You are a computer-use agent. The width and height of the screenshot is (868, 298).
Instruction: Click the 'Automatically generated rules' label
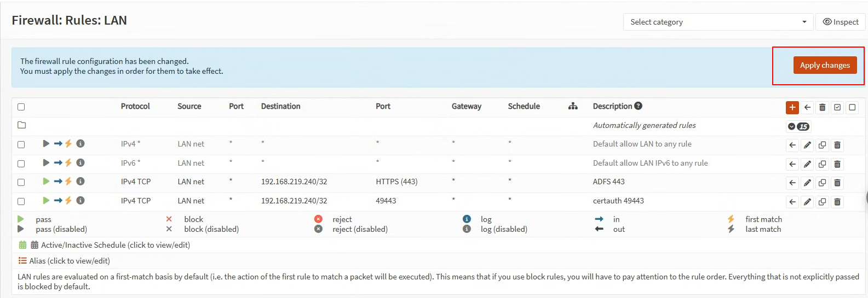tap(644, 125)
